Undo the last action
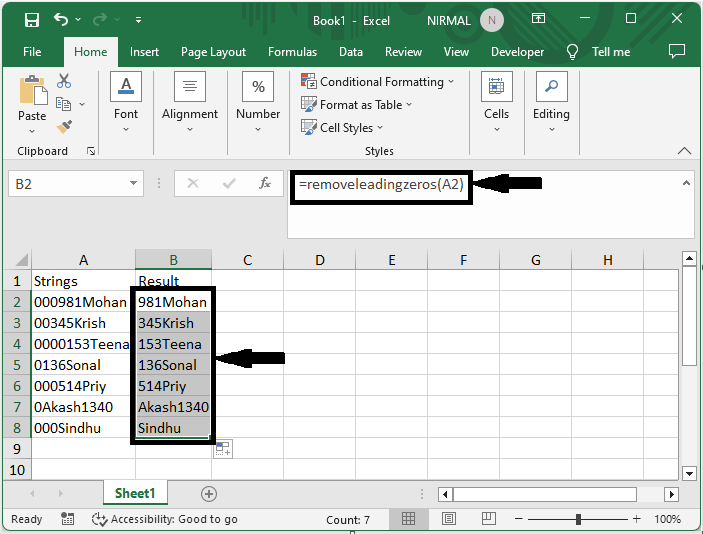Viewport: 703px width, 534px height. pyautogui.click(x=61, y=19)
